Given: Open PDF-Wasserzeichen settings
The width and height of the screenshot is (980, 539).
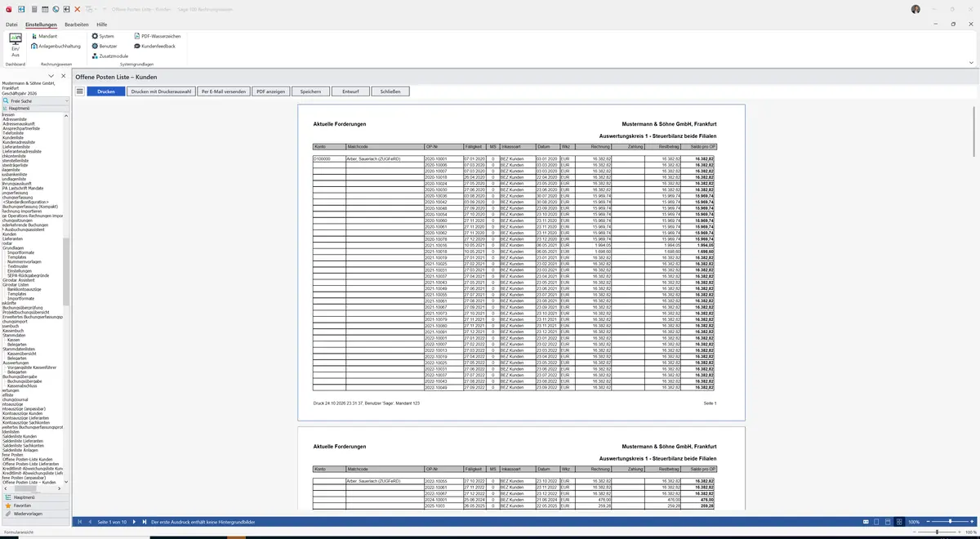Looking at the screenshot, I should pyautogui.click(x=157, y=37).
